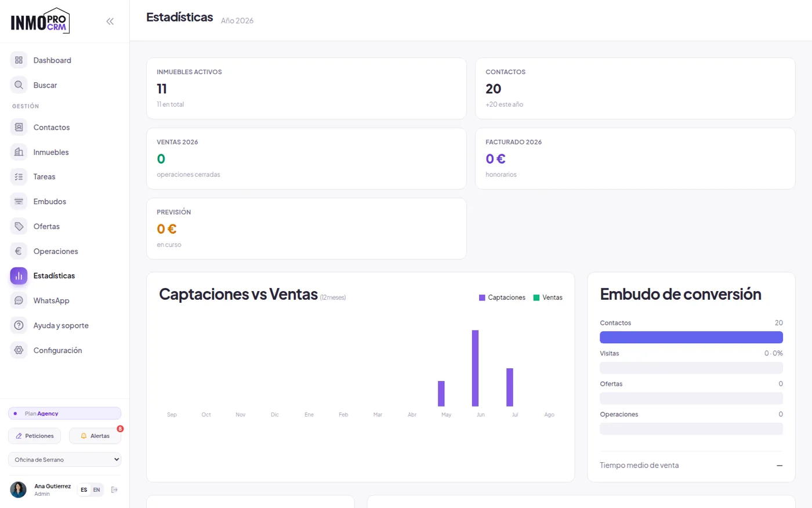Image resolution: width=812 pixels, height=508 pixels.
Task: Click the Jun captaciones bar
Action: [x=475, y=368]
